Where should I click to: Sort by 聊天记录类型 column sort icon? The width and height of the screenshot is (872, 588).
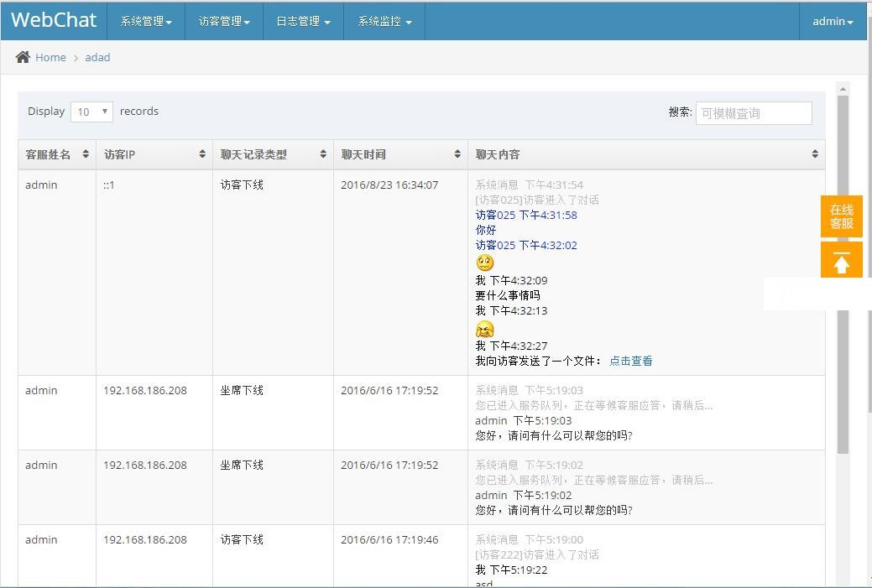(323, 154)
